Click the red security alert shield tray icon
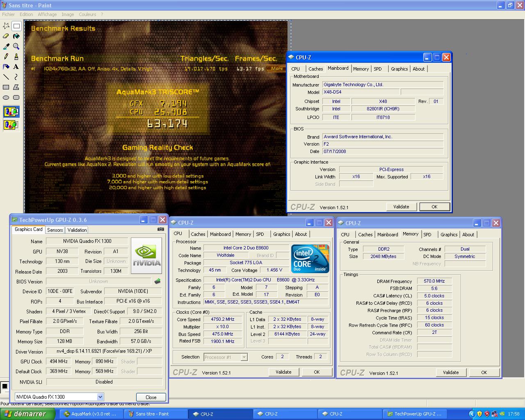525x420 pixels. [487, 414]
